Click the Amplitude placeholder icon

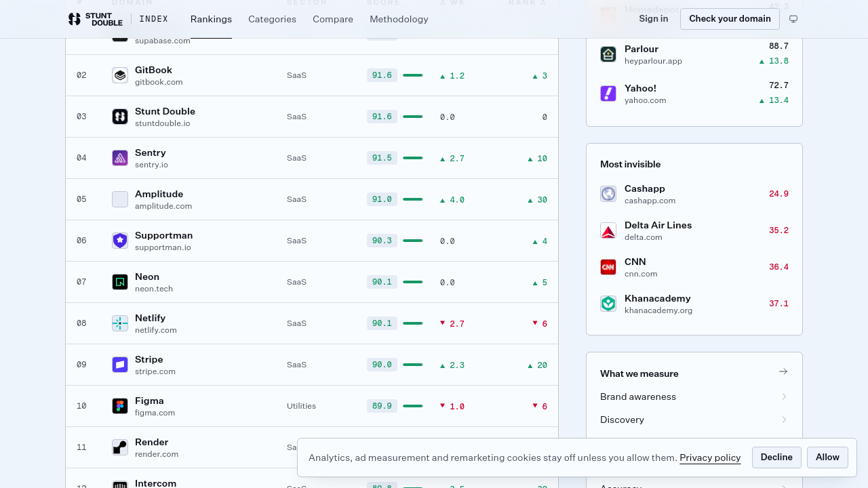(120, 199)
